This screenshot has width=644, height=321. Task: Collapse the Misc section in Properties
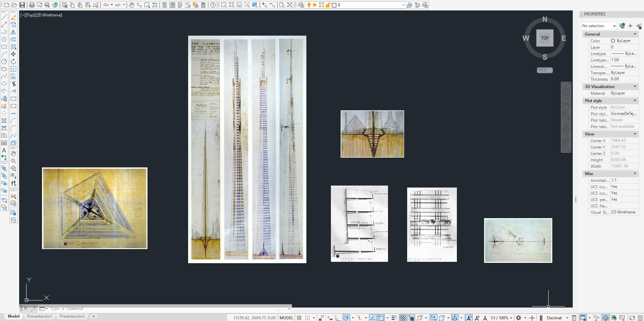635,173
